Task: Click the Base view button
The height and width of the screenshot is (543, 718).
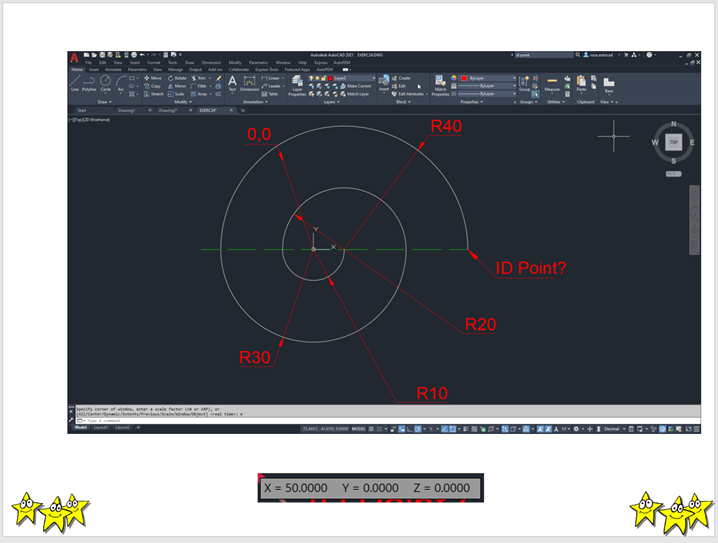Action: pos(609,84)
